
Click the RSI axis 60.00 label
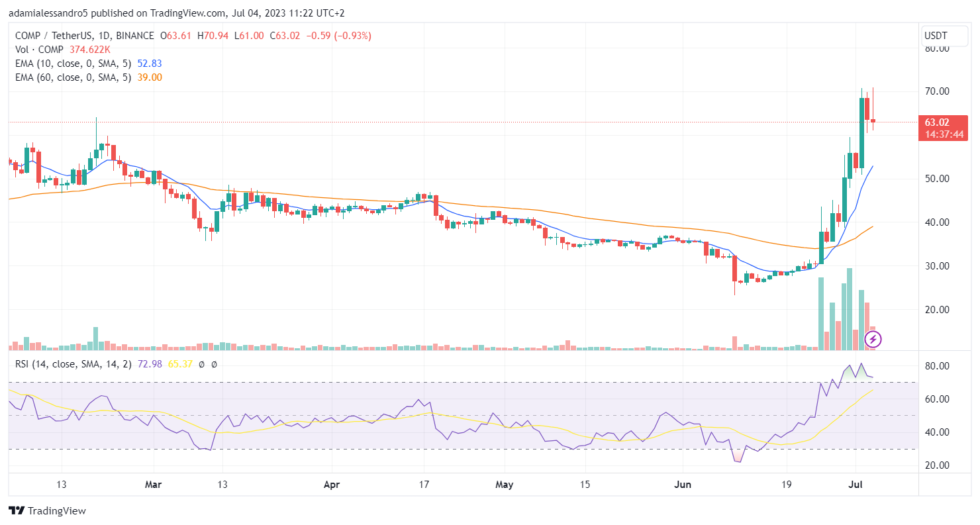pos(938,399)
